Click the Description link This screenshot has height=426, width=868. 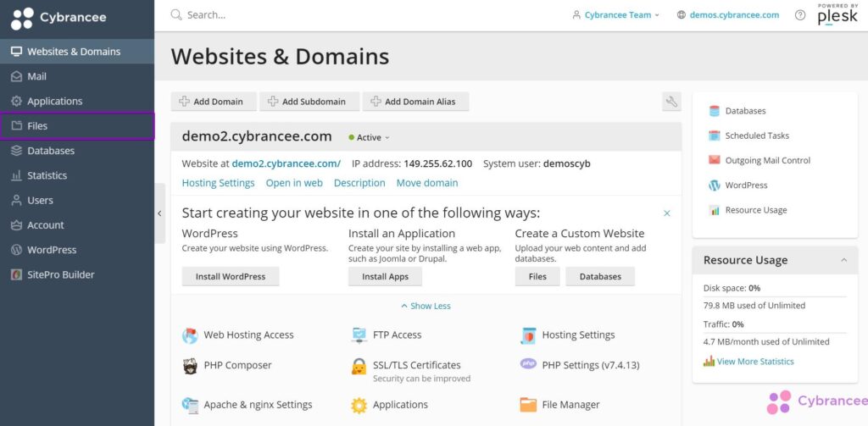tap(359, 183)
